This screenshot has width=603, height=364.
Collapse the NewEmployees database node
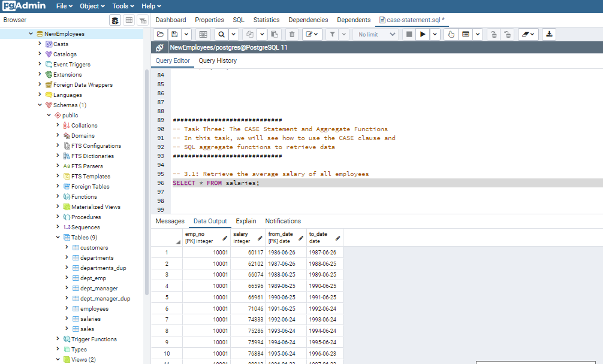[x=31, y=34]
